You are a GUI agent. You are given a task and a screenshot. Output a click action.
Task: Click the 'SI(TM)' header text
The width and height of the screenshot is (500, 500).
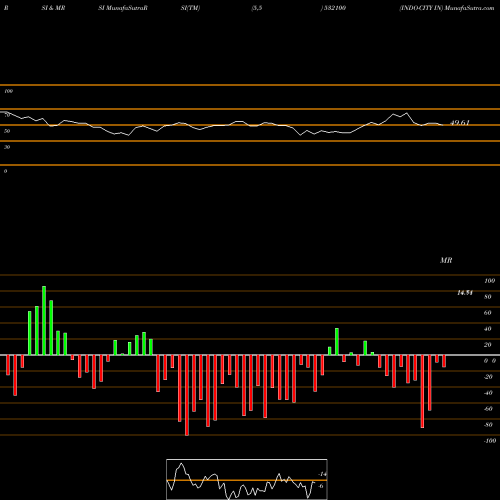click(190, 8)
